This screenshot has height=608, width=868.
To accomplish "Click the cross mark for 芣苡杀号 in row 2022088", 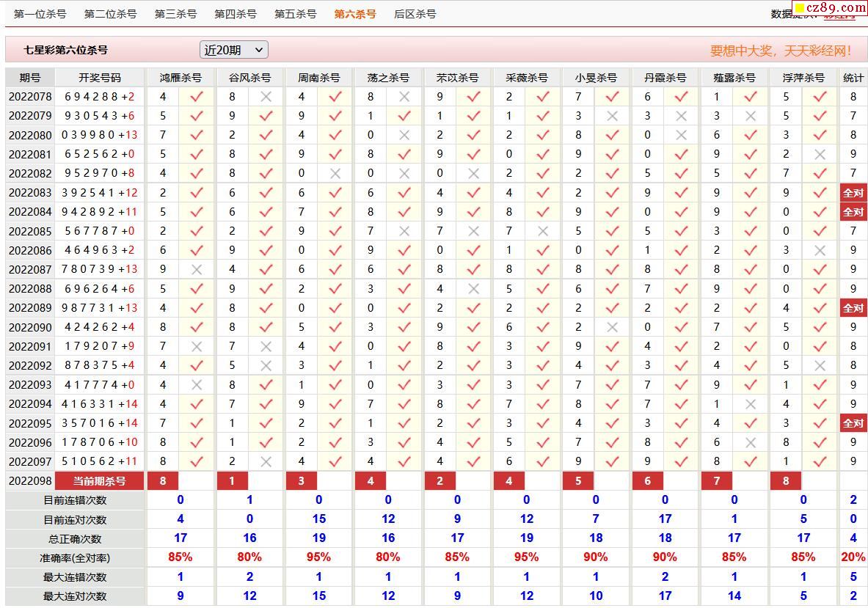I will 473,289.
